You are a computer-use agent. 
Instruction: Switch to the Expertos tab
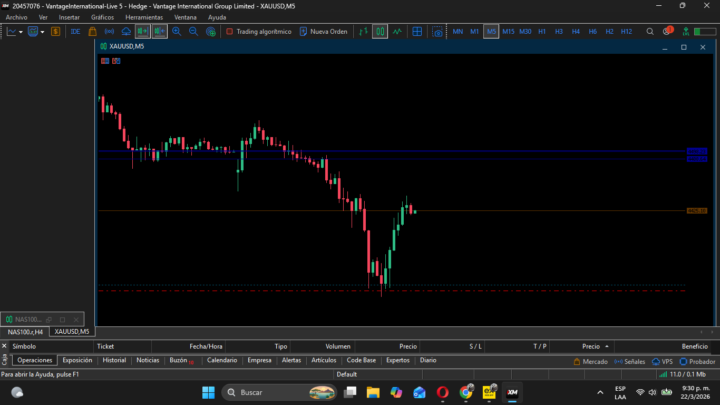point(398,360)
